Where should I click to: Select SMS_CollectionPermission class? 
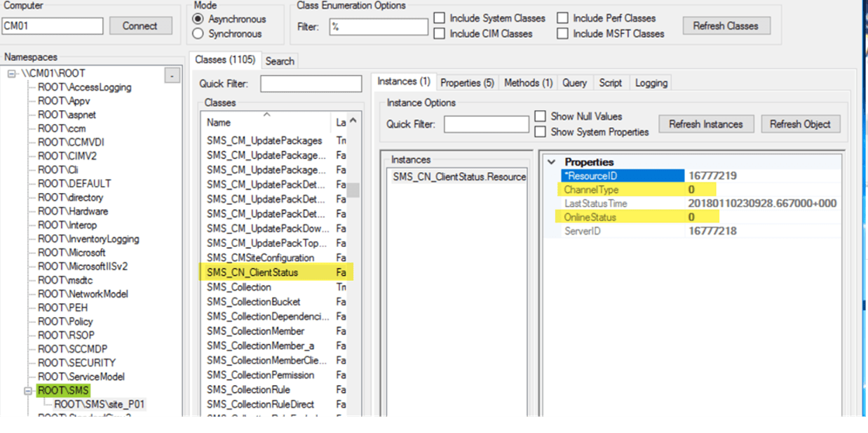point(261,375)
